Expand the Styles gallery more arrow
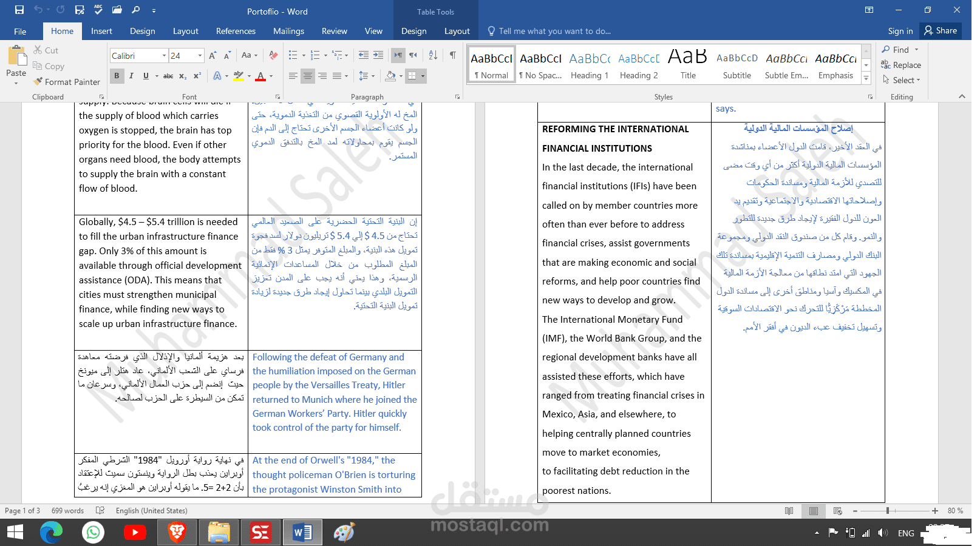This screenshot has height=546, width=980. pyautogui.click(x=866, y=78)
